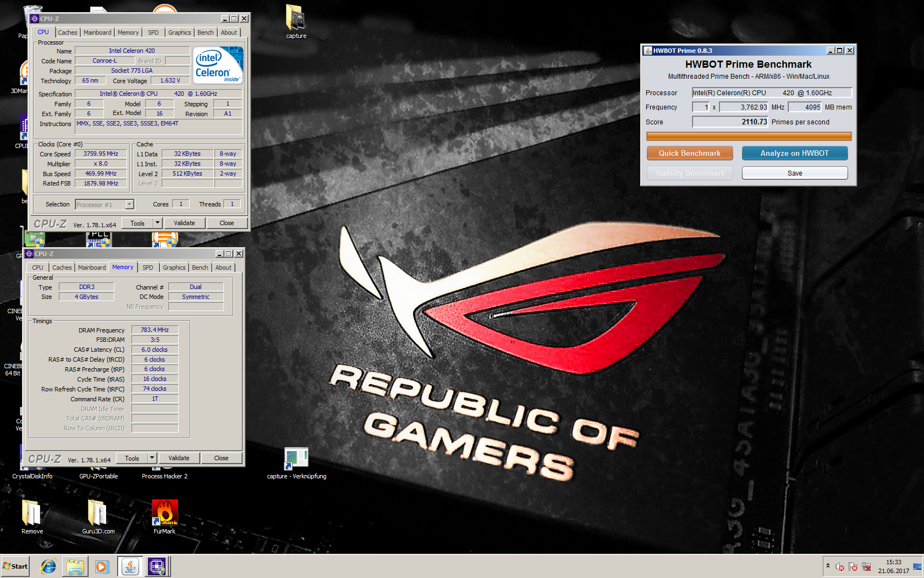The width and height of the screenshot is (924, 578).
Task: Open About tab in top CPU-Z window
Action: click(x=229, y=32)
